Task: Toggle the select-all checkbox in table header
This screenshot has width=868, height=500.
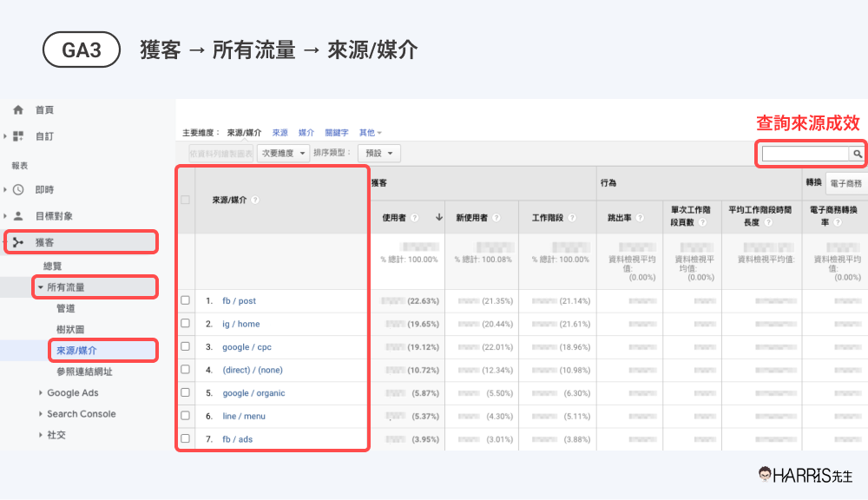Action: click(x=186, y=200)
